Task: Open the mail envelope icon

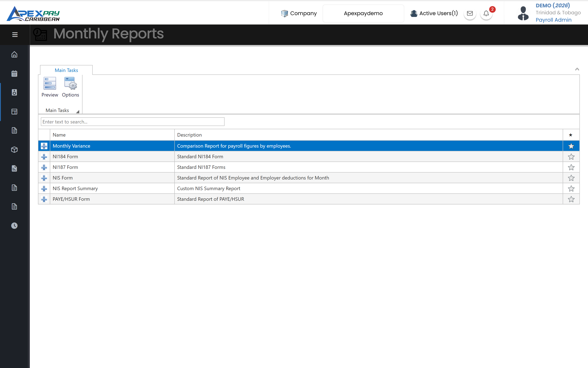Action: (x=470, y=13)
